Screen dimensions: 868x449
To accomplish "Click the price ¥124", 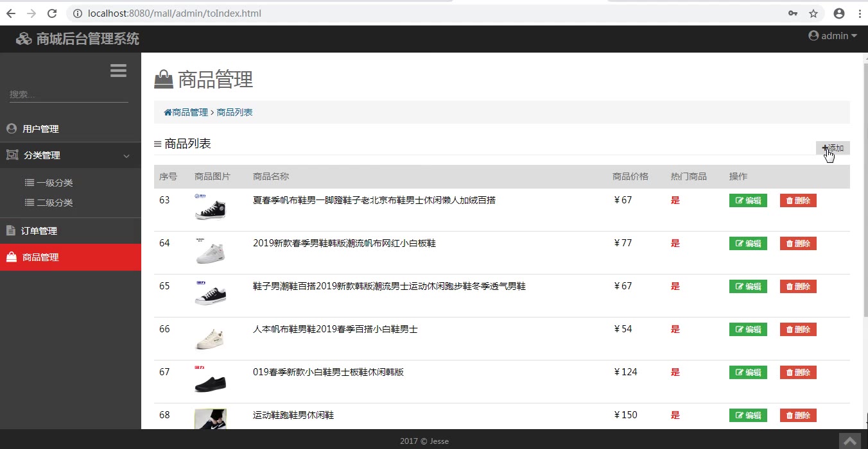I will [x=625, y=372].
